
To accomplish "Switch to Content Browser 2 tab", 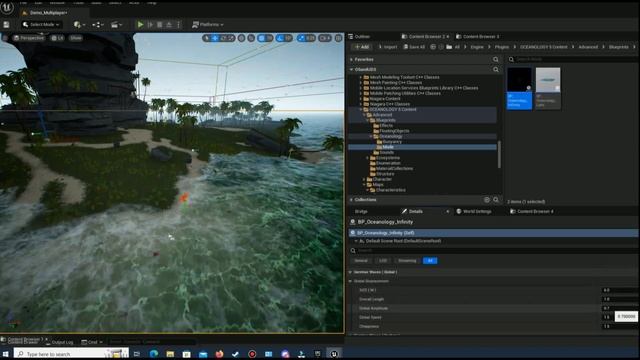I will [425, 36].
